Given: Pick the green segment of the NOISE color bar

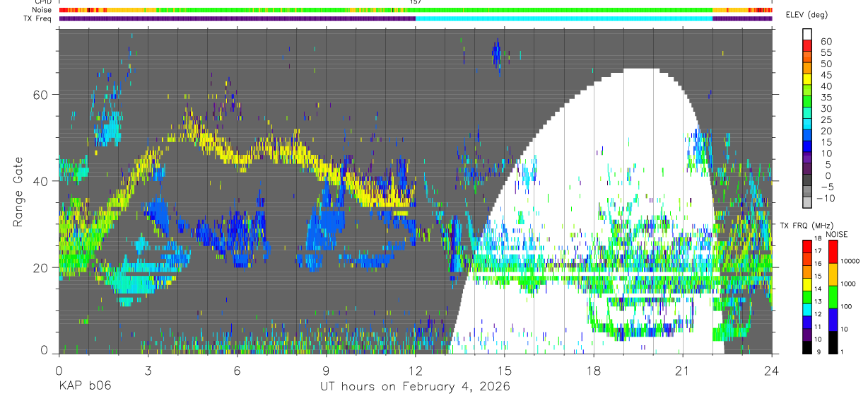Looking at the screenshot, I should pos(833,296).
